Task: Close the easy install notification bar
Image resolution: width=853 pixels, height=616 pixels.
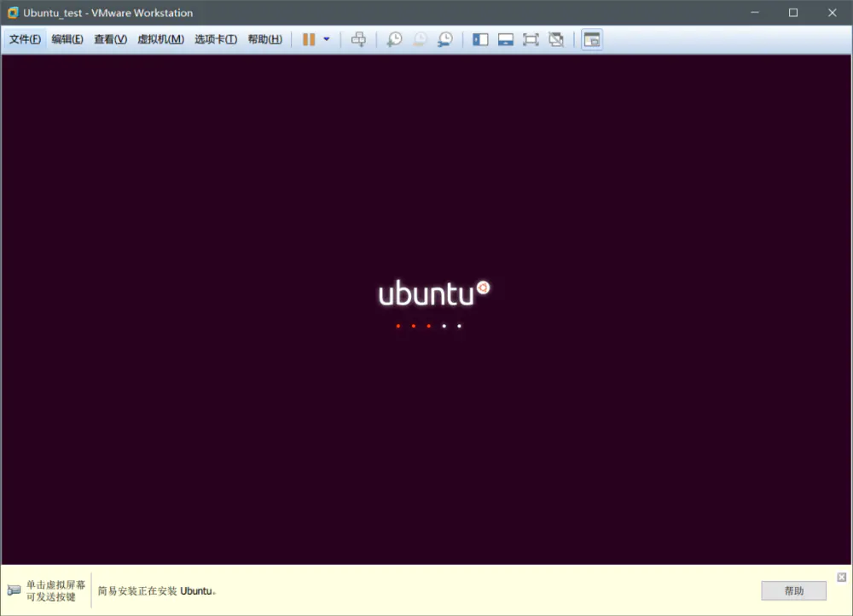Action: pos(842,577)
